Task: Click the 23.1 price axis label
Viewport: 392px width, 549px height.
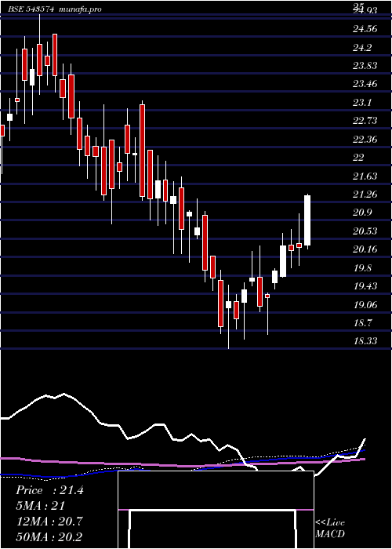Action: click(x=362, y=103)
